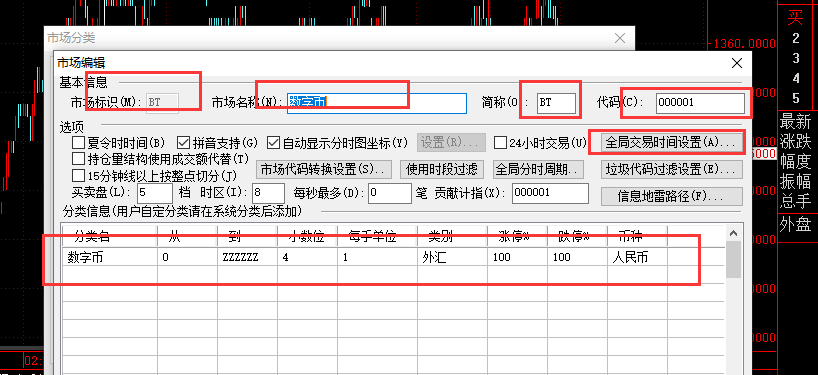Tick 15分钟线以上按整点切分(J) checkbox
818x375 pixels.
(78, 175)
